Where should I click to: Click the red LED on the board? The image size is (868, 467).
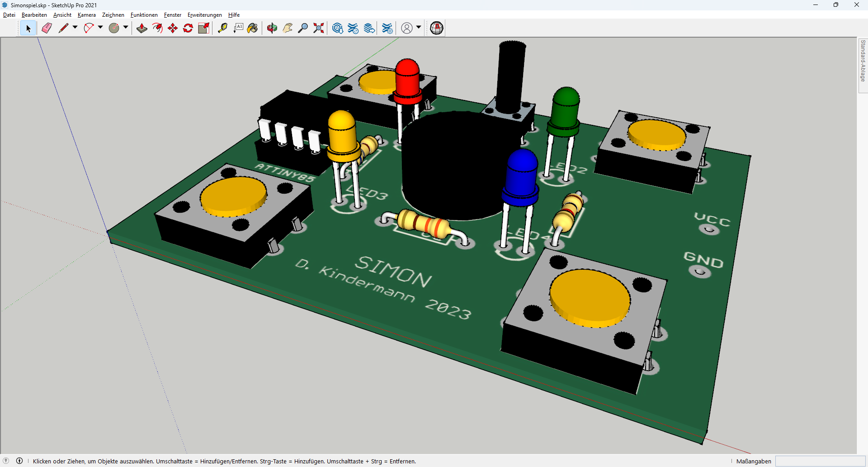[407, 81]
